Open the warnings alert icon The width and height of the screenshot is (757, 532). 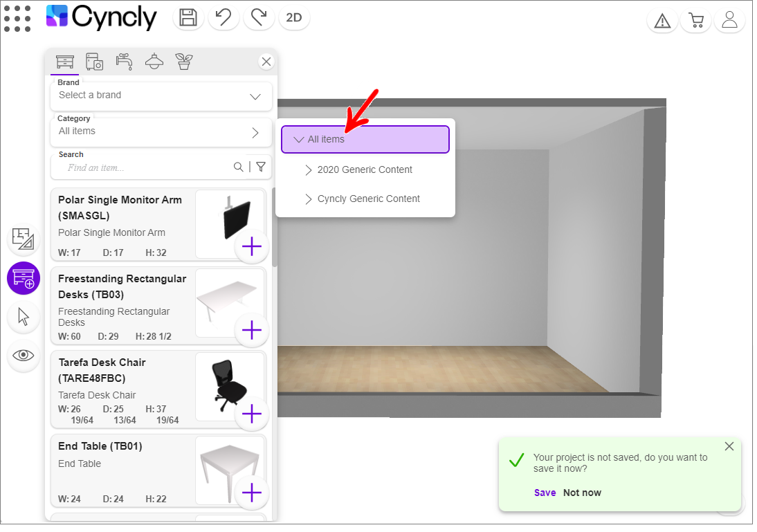(662, 21)
